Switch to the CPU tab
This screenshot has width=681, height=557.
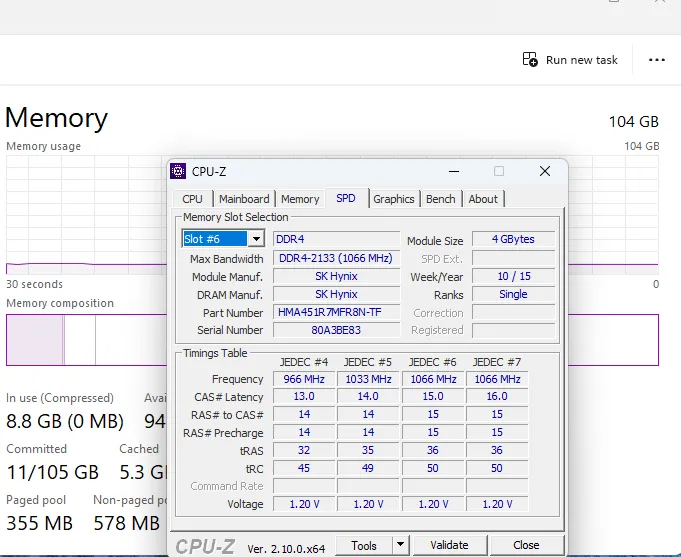(x=192, y=199)
